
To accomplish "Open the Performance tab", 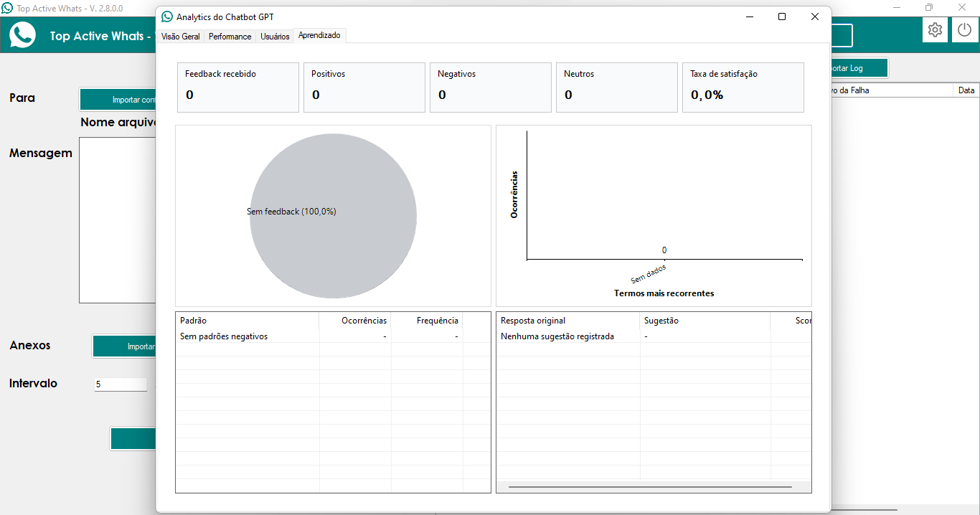I will click(x=230, y=37).
